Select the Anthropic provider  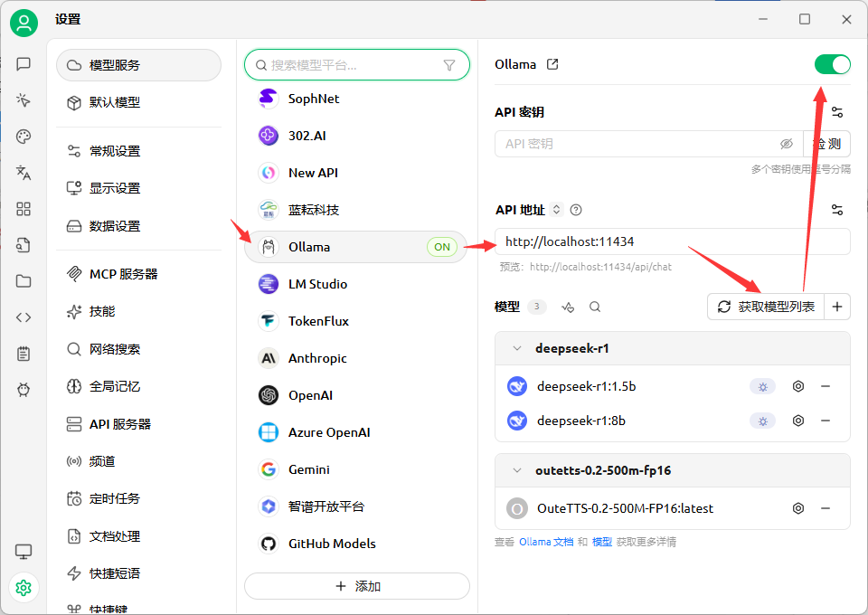click(355, 358)
